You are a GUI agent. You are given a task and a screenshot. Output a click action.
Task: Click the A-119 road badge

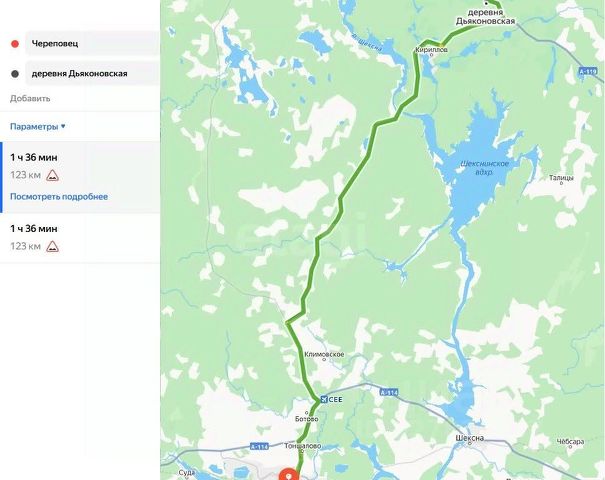[x=588, y=71]
